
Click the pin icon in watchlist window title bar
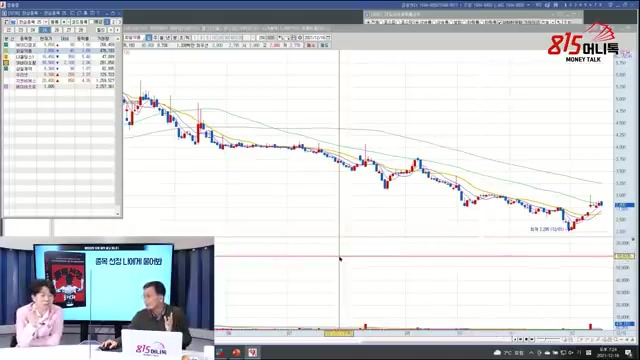tap(85, 13)
